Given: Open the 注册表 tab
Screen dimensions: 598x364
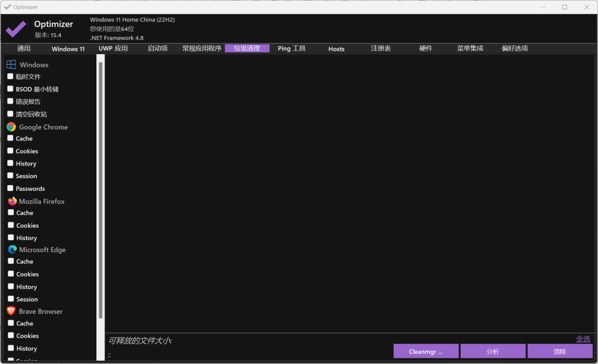Looking at the screenshot, I should coord(381,49).
